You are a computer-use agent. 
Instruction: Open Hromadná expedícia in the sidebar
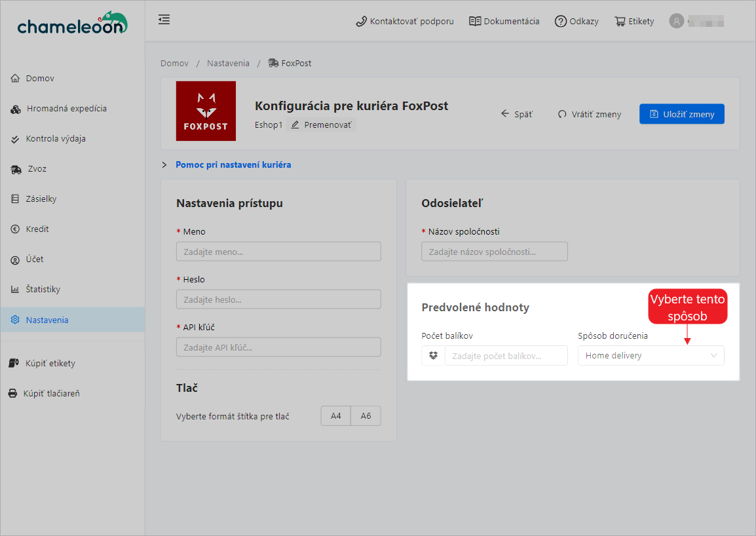coord(66,109)
